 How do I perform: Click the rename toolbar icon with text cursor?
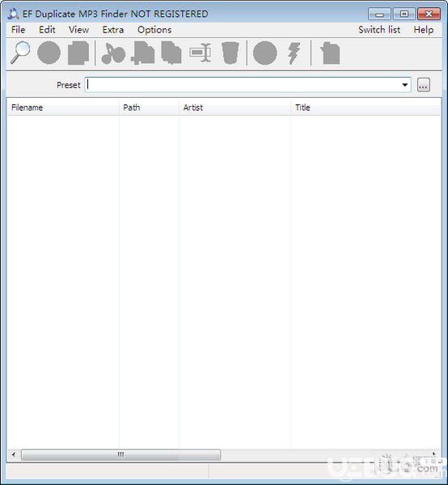[201, 53]
